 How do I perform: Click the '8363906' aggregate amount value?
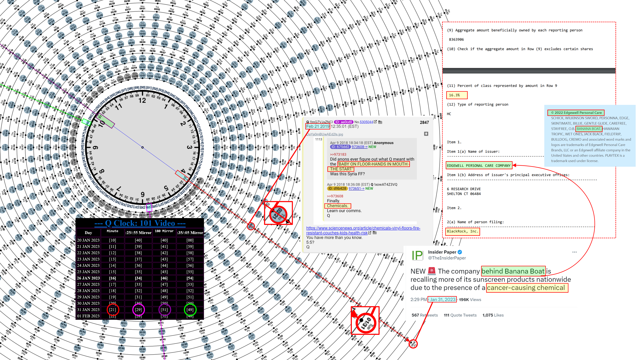pyautogui.click(x=456, y=39)
